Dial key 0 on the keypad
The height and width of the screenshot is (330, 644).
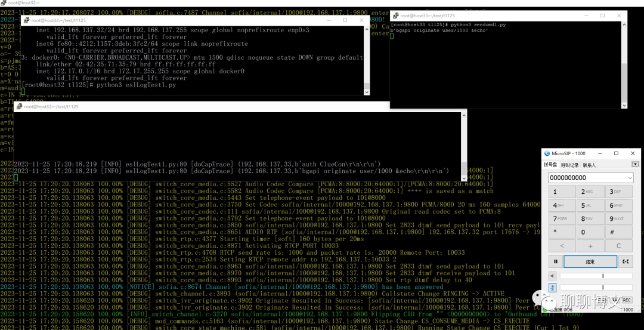click(x=590, y=232)
